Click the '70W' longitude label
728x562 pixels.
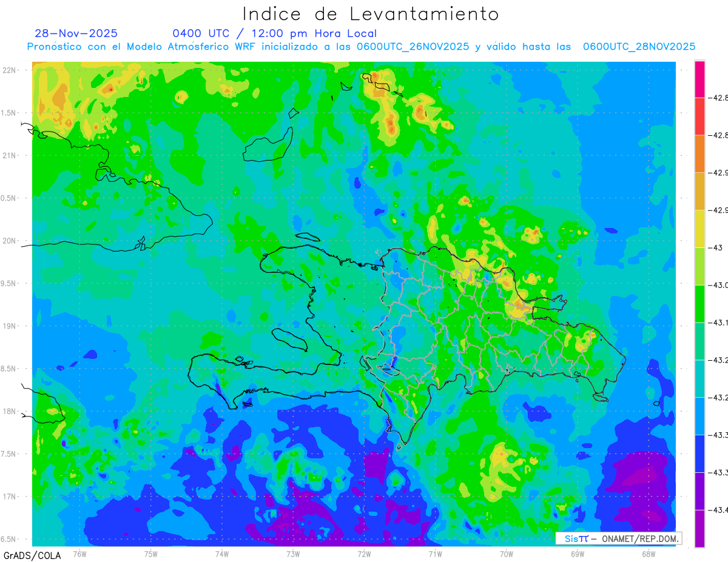click(x=507, y=553)
